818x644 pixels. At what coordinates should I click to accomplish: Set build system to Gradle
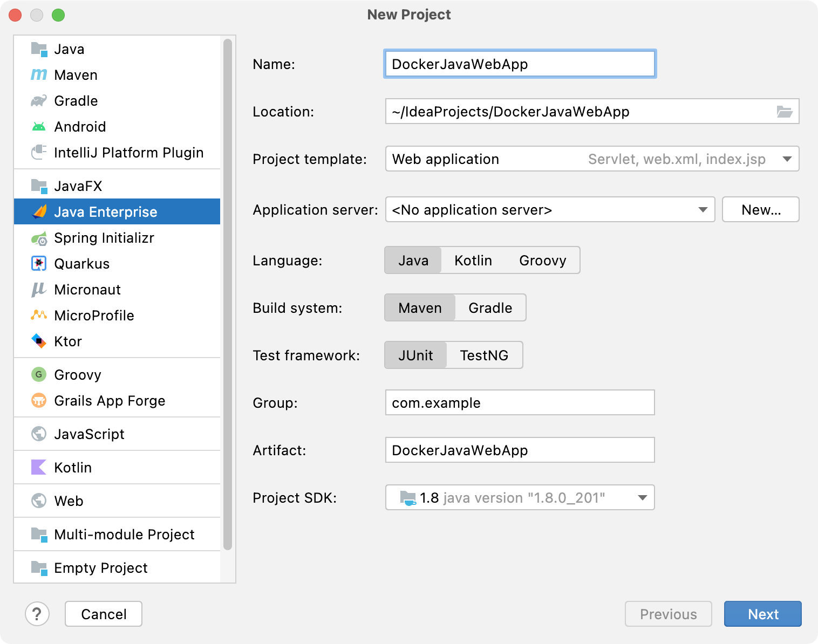[490, 308]
